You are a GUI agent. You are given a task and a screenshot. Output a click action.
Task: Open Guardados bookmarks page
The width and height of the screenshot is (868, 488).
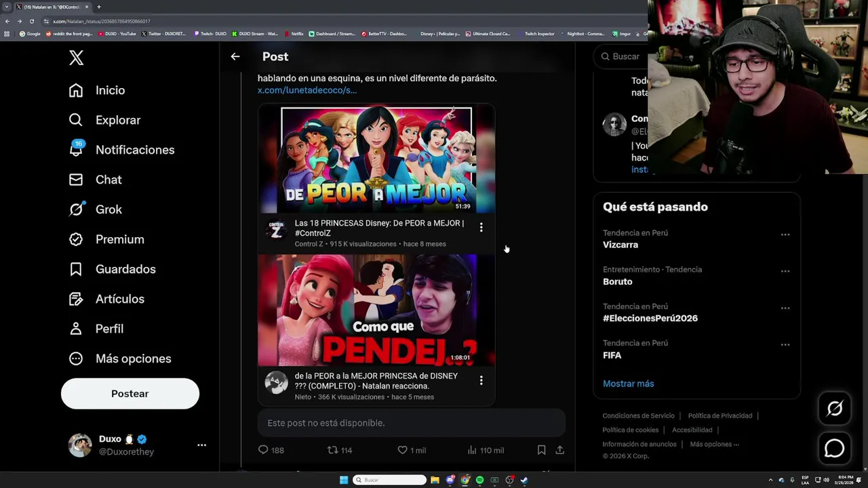click(x=112, y=269)
